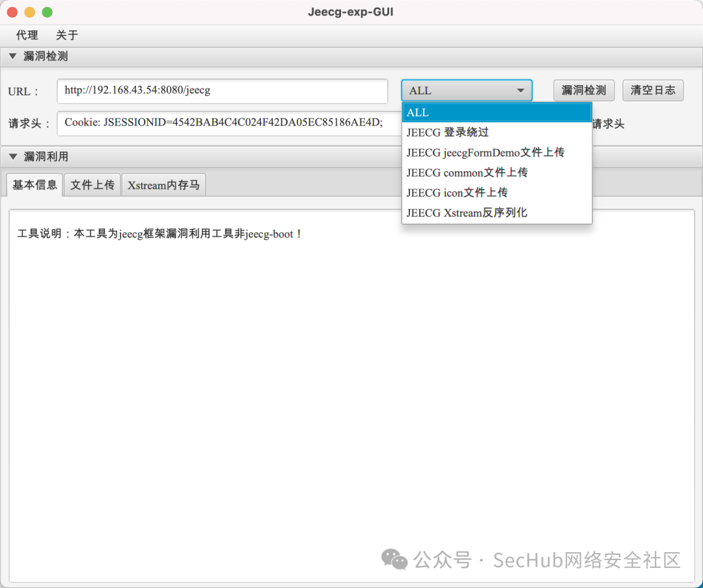Choose JEECG 登录绕过 from the list
This screenshot has width=703, height=588.
(x=497, y=132)
